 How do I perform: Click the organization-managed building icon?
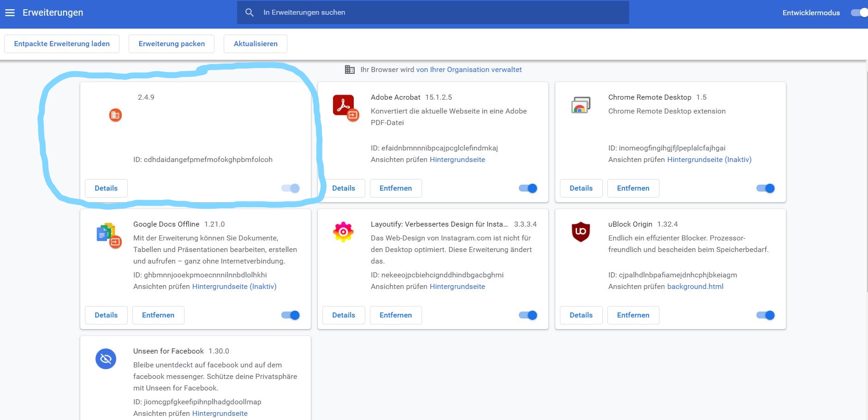tap(350, 70)
